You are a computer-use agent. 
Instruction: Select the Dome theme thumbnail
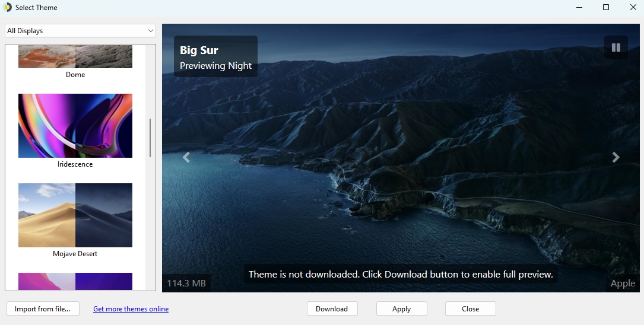click(75, 58)
